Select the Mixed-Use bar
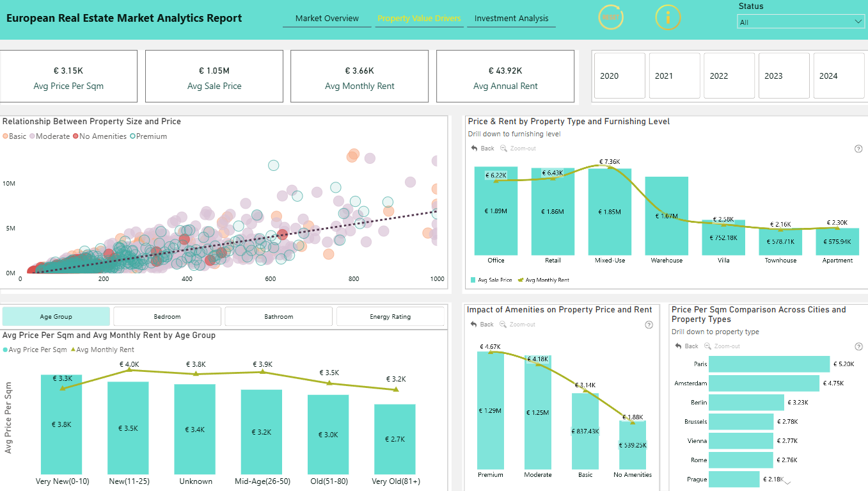This screenshot has height=491, width=868. pos(610,212)
